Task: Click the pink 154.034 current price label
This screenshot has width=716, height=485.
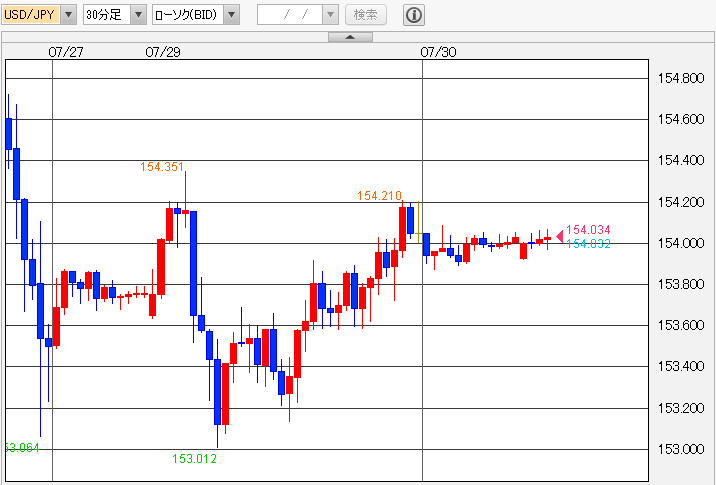Action: pyautogui.click(x=588, y=230)
